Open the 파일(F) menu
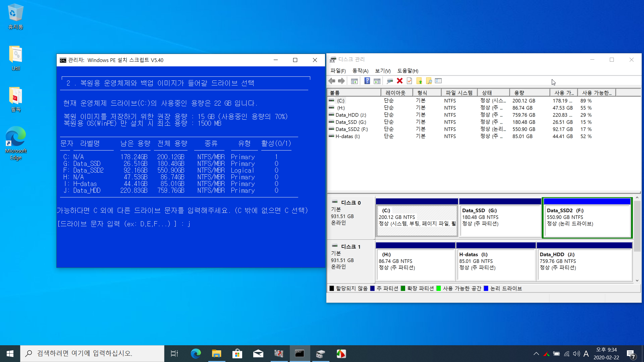 pos(338,71)
